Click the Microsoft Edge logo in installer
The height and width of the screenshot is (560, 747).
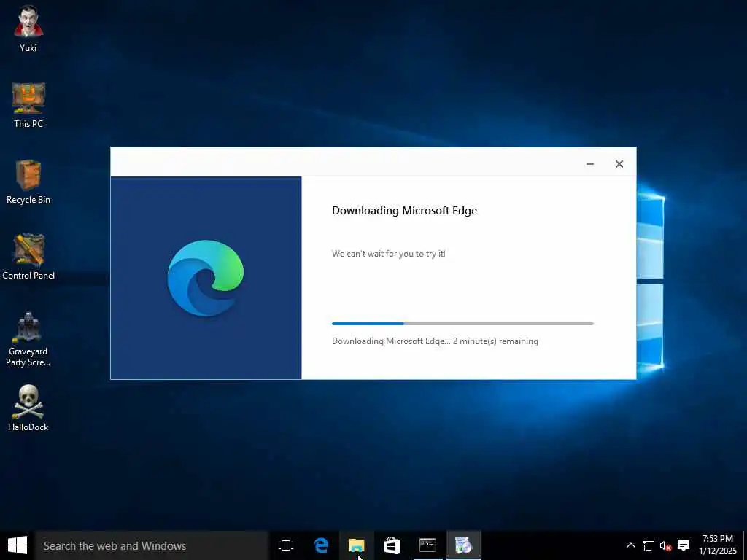point(205,278)
